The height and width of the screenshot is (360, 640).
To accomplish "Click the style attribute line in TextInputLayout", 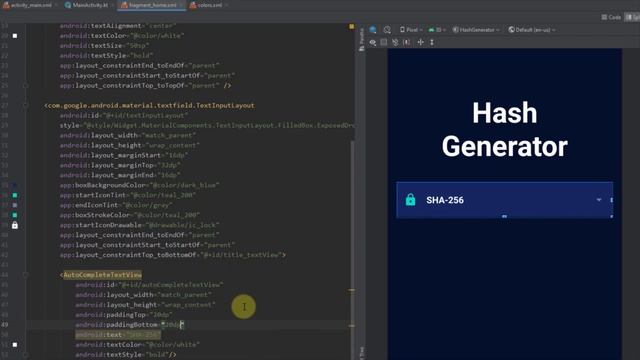I will (207, 125).
